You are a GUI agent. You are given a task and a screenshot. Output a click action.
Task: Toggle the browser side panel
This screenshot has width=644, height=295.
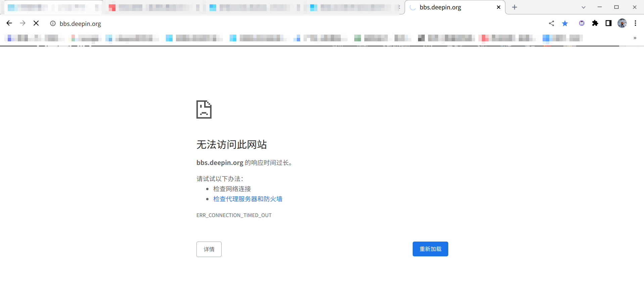point(608,23)
